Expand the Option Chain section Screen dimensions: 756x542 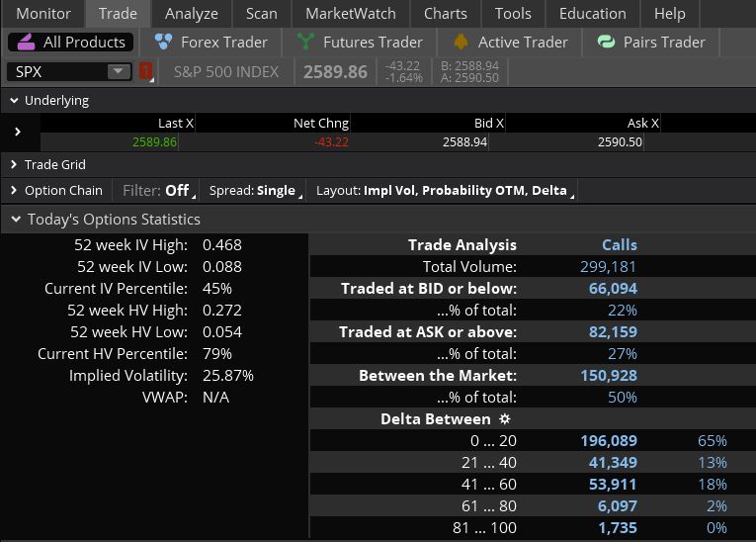point(14,190)
